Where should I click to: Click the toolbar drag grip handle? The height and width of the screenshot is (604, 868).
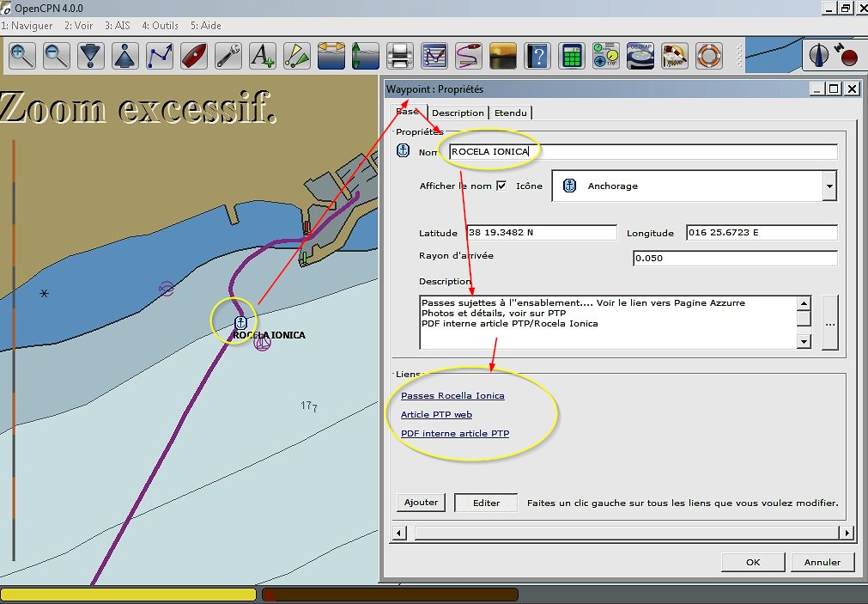(x=737, y=56)
